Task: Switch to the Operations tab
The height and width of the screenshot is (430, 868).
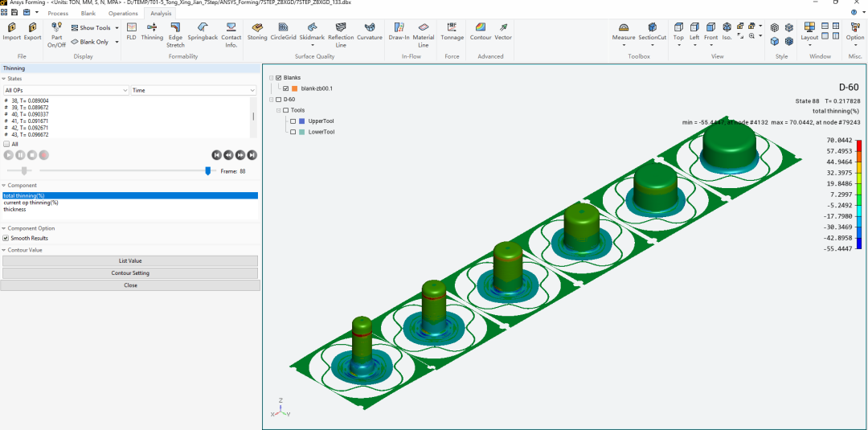Action: coord(123,14)
